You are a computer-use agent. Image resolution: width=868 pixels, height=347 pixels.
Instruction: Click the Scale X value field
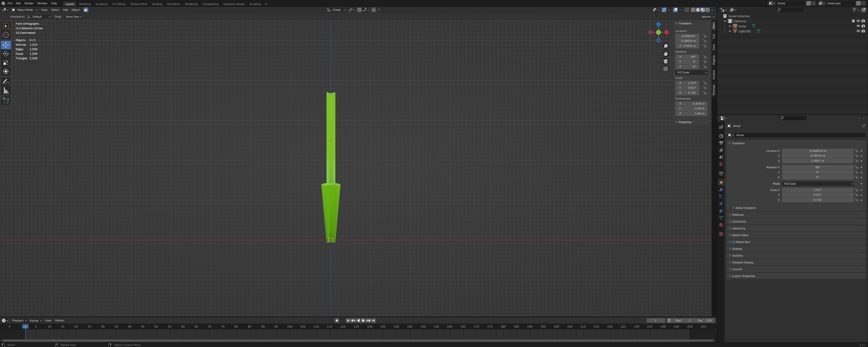tap(817, 190)
